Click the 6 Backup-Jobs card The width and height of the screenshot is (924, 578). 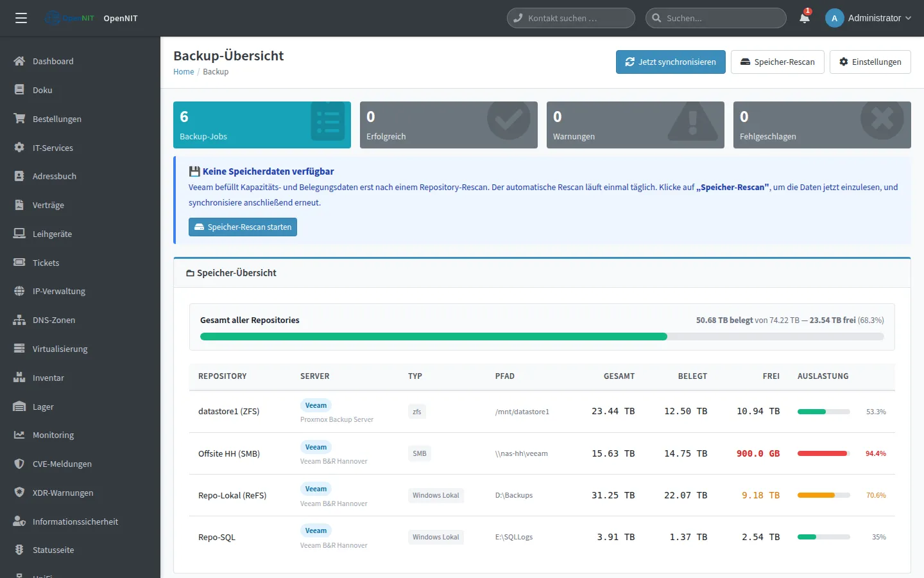pyautogui.click(x=262, y=125)
